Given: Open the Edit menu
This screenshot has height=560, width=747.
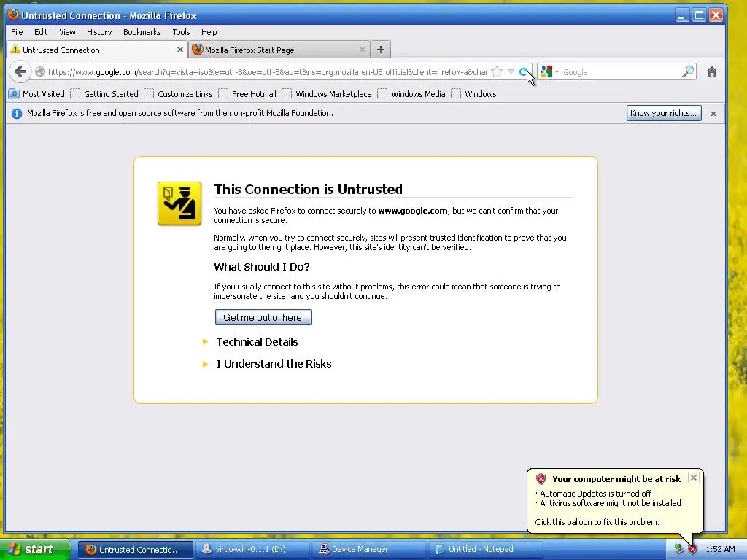Looking at the screenshot, I should tap(41, 32).
